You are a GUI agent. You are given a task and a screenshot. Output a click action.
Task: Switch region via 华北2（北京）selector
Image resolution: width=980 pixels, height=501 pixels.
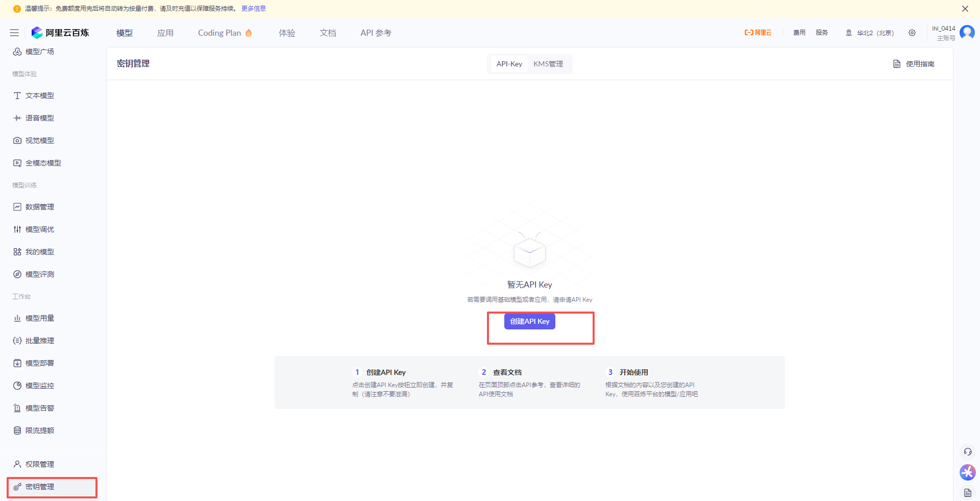(870, 33)
